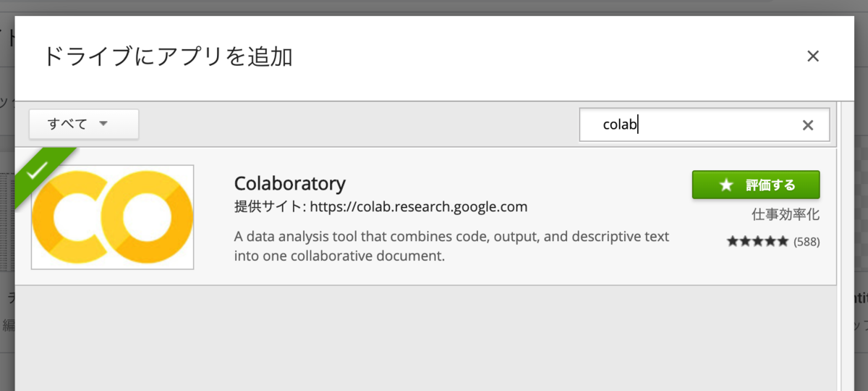Click the Colaboratory description text
The height and width of the screenshot is (391, 868).
451,246
